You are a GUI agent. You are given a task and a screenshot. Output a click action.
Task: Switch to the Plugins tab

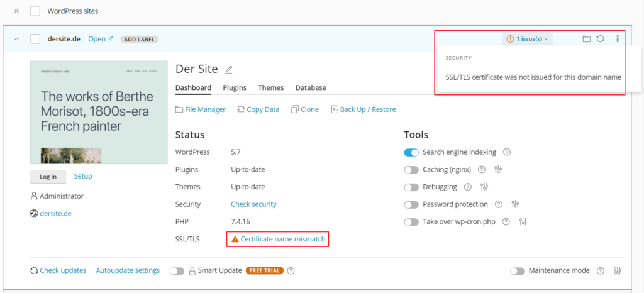[235, 87]
